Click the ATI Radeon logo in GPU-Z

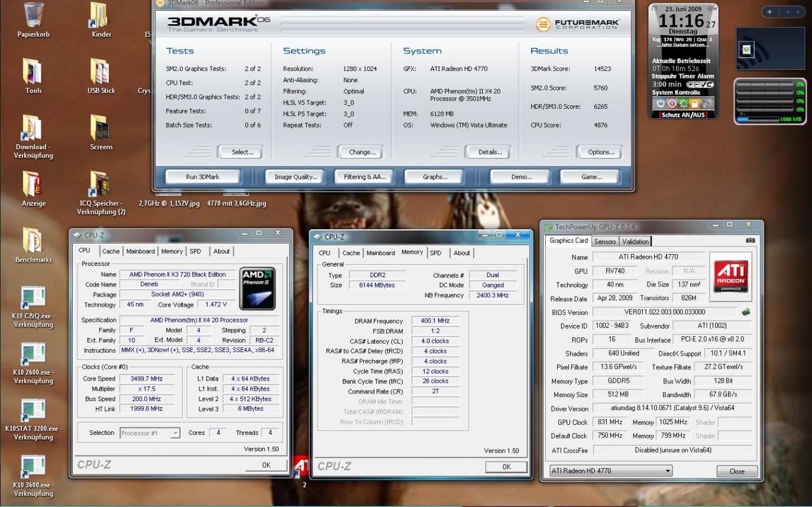tap(731, 277)
